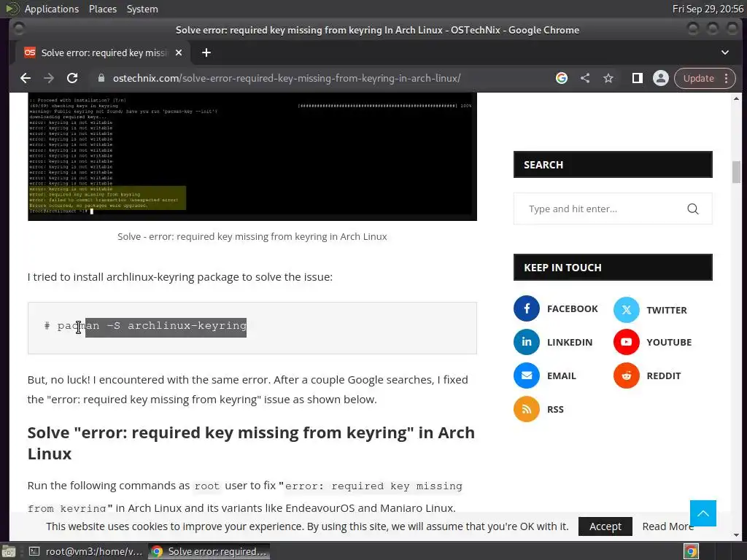747x560 pixels.
Task: Open the YouTube social icon
Action: click(x=626, y=342)
